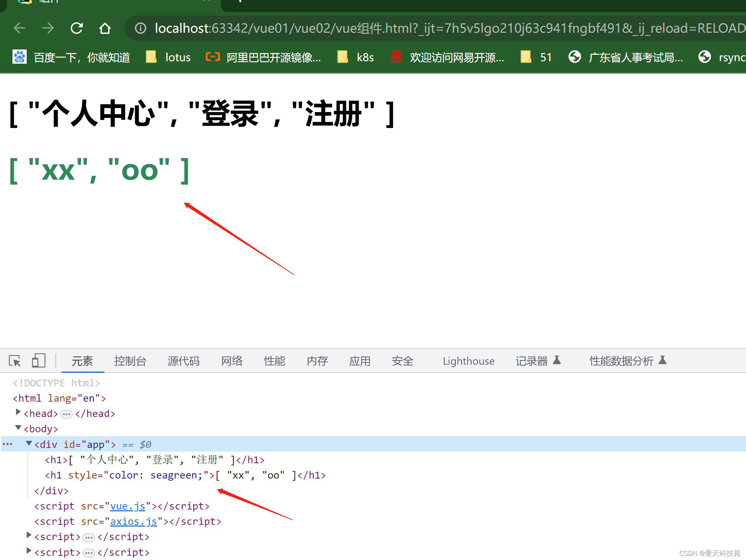Open the 广东省人事考试局 bookmark
The height and width of the screenshot is (560, 746).
tap(625, 57)
